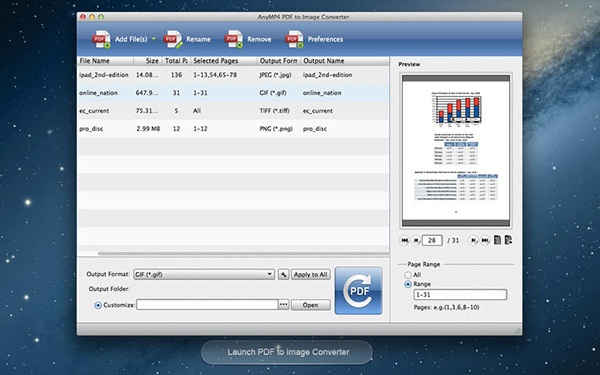Go to next preview page

473,240
